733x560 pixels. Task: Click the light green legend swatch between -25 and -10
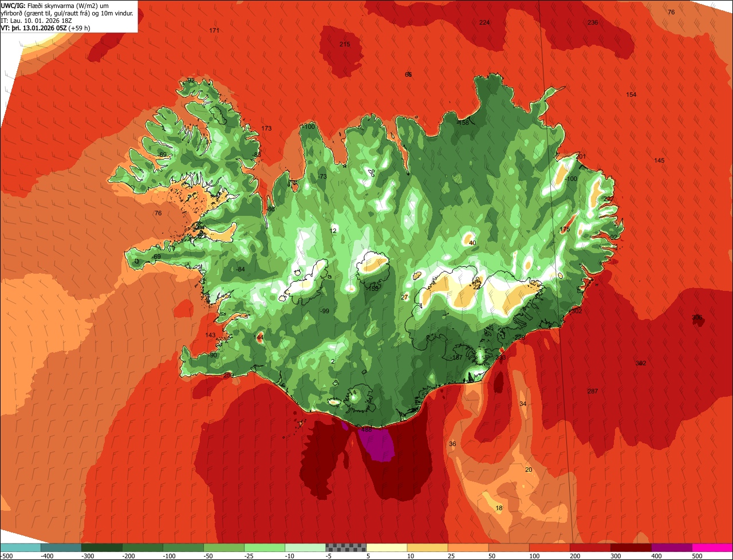click(x=265, y=547)
